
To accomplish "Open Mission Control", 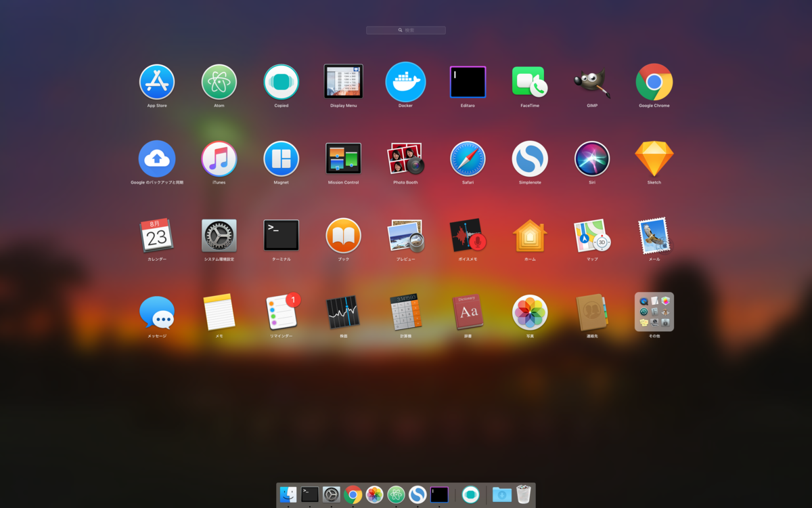I will click(x=344, y=159).
